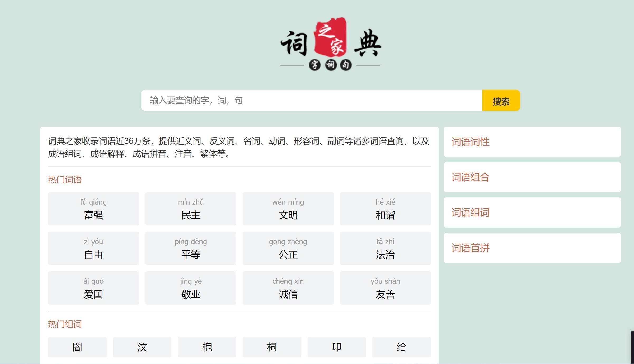Open the 公正 word card
The image size is (634, 364).
coord(288,248)
